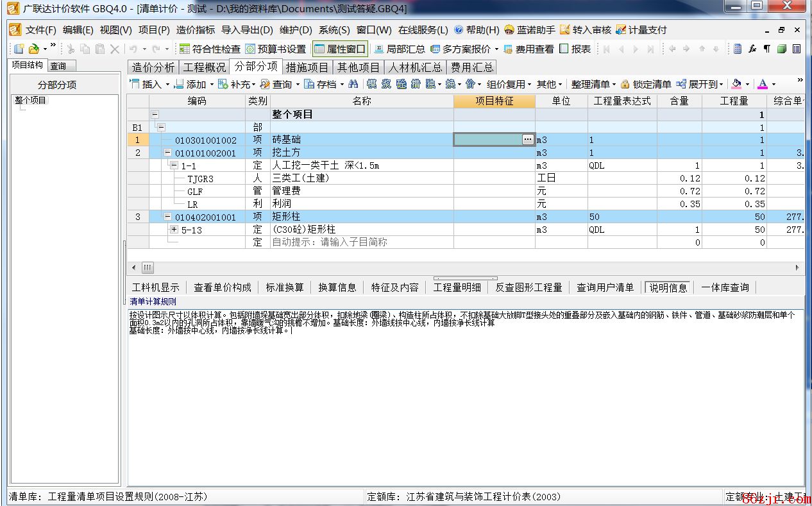This screenshot has height=506, width=812.
Task: Switch to the 措施项目 tab
Action: [x=307, y=67]
